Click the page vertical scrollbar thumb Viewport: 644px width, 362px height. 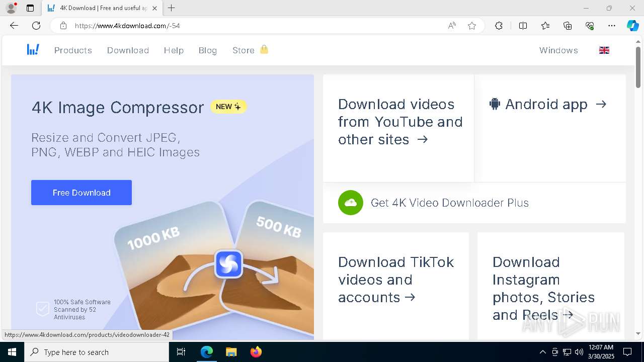pyautogui.click(x=638, y=66)
